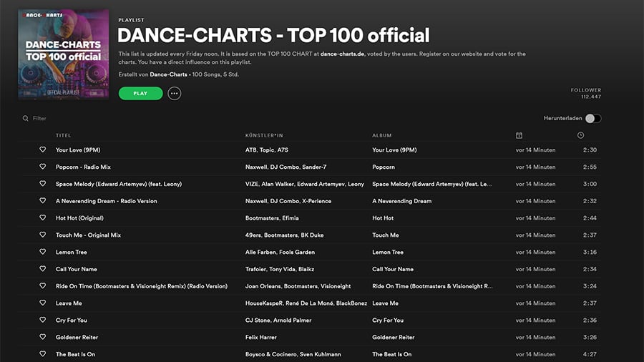Click artists HouseKaspeR, René De La Moné, BlackBonez
The height and width of the screenshot is (362, 644).
[x=306, y=303]
